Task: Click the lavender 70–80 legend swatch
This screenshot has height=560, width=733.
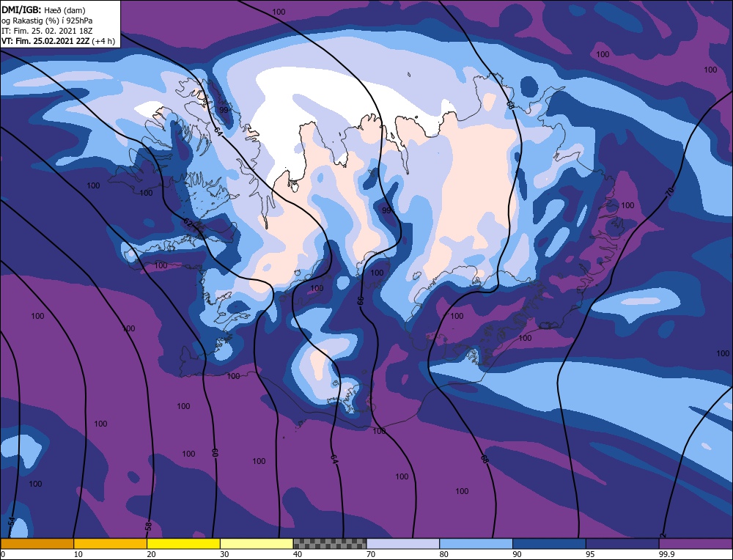Action: [403, 544]
